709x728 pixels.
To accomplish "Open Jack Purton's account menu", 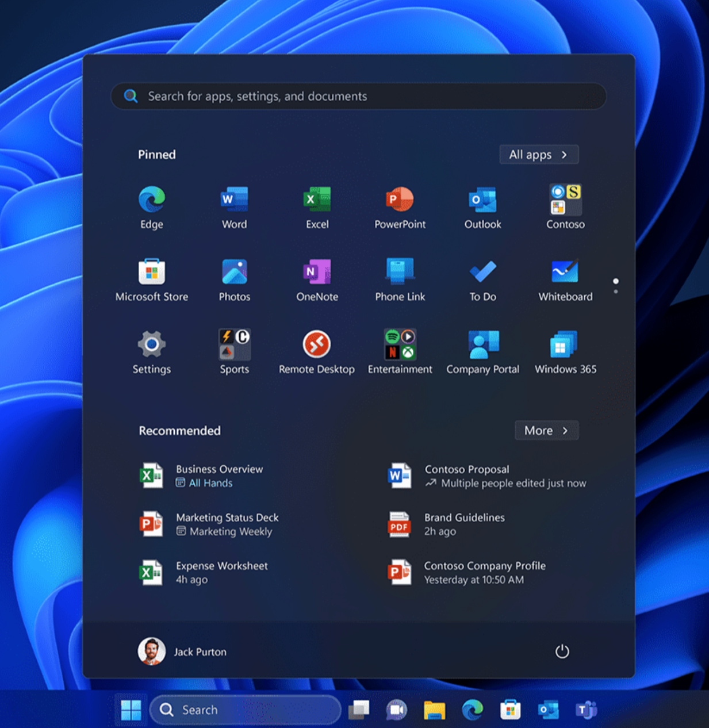I will pos(182,652).
